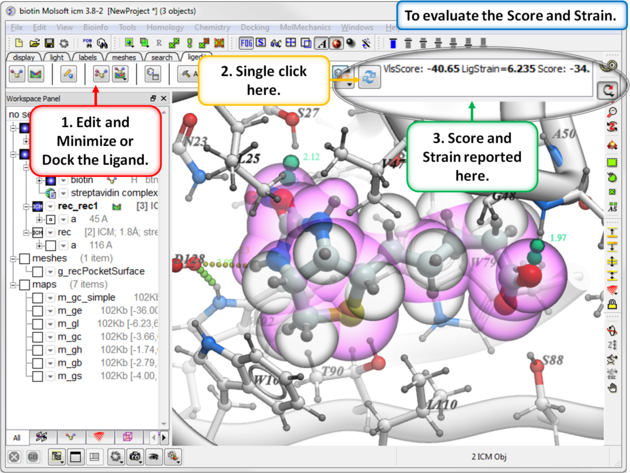
Task: Click the dock ligand icon in toolbar
Action: (x=120, y=74)
